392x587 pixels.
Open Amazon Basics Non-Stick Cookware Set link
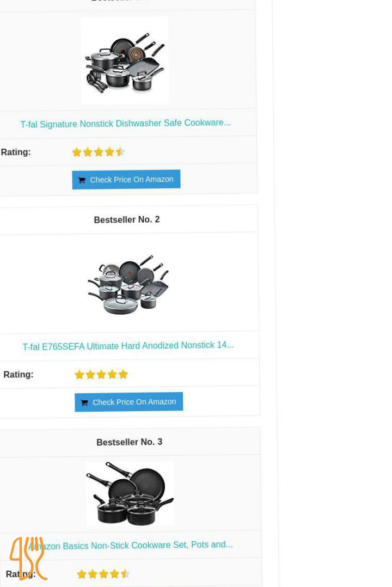[131, 545]
